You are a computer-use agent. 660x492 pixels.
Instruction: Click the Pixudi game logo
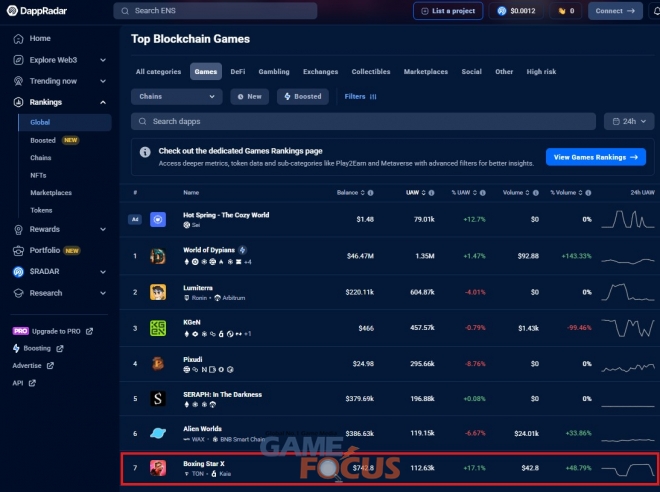tap(158, 364)
